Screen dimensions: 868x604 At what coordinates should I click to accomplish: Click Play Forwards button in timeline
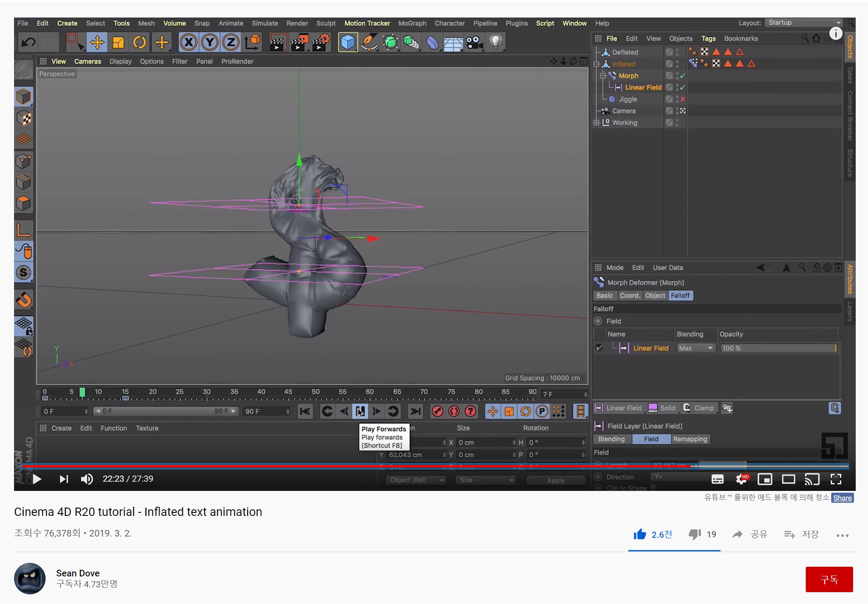pos(360,411)
